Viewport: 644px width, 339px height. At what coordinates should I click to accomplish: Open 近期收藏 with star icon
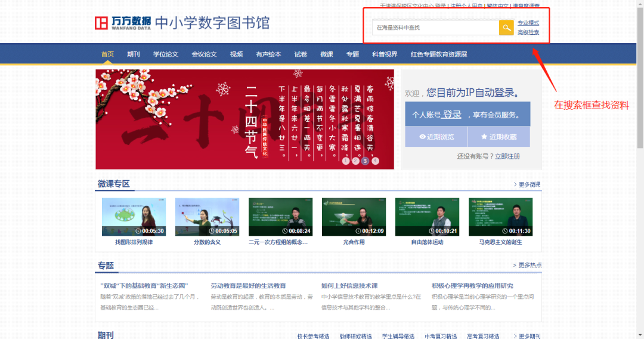click(x=499, y=137)
